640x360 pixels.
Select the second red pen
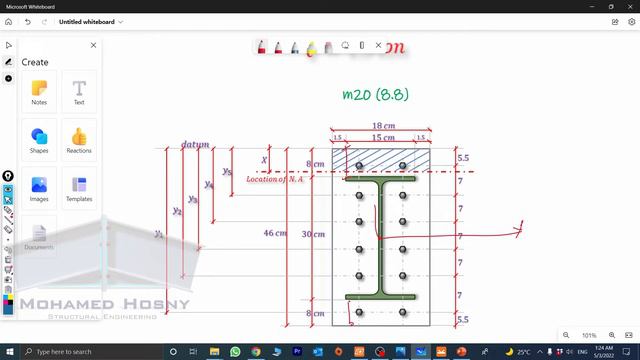tap(278, 48)
